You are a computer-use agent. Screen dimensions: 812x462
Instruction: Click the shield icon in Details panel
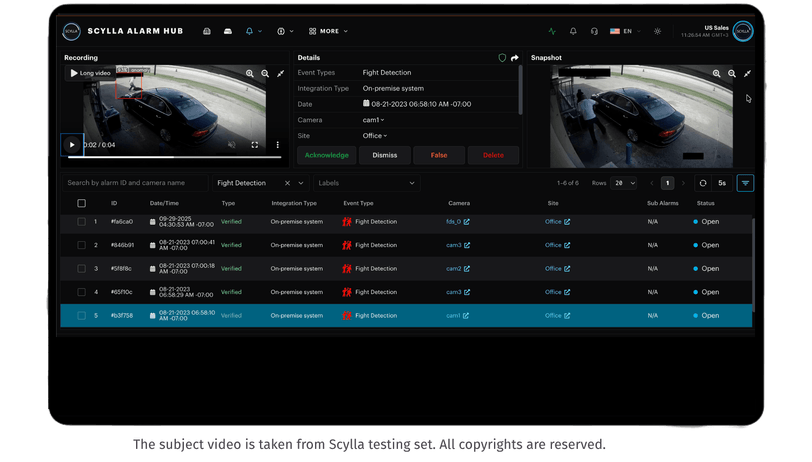[502, 58]
